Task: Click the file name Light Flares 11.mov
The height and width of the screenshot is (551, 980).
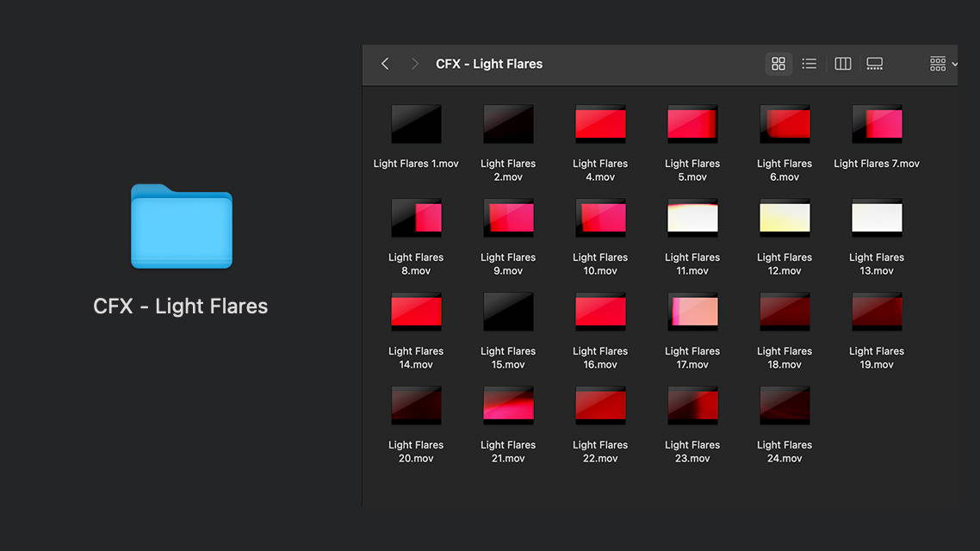Action: pyautogui.click(x=692, y=263)
